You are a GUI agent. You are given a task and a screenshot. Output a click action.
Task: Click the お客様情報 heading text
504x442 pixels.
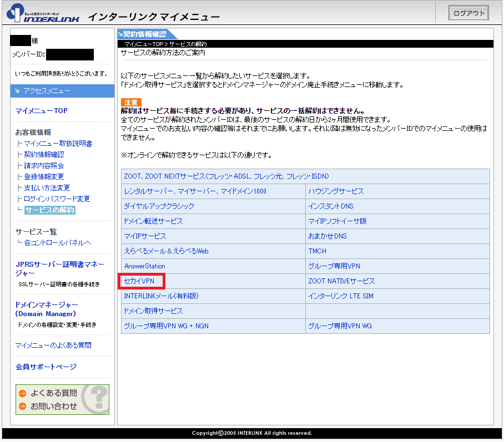[x=33, y=133]
